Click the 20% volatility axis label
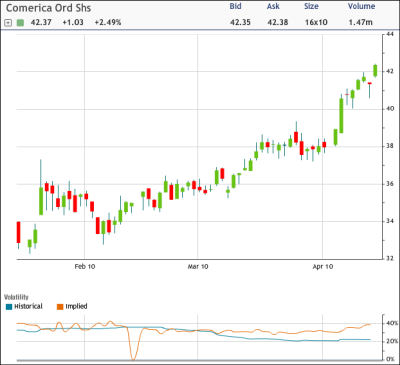Viewport: 400px width, 365px height. [392, 341]
